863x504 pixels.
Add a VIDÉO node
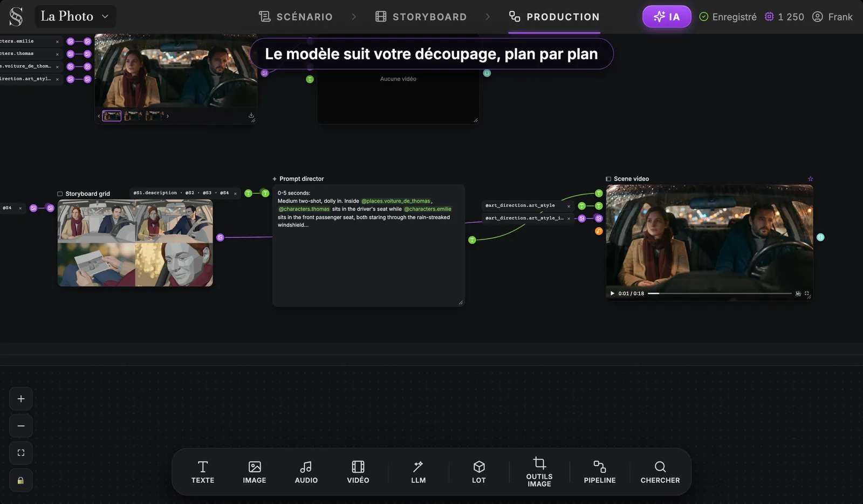pos(358,472)
